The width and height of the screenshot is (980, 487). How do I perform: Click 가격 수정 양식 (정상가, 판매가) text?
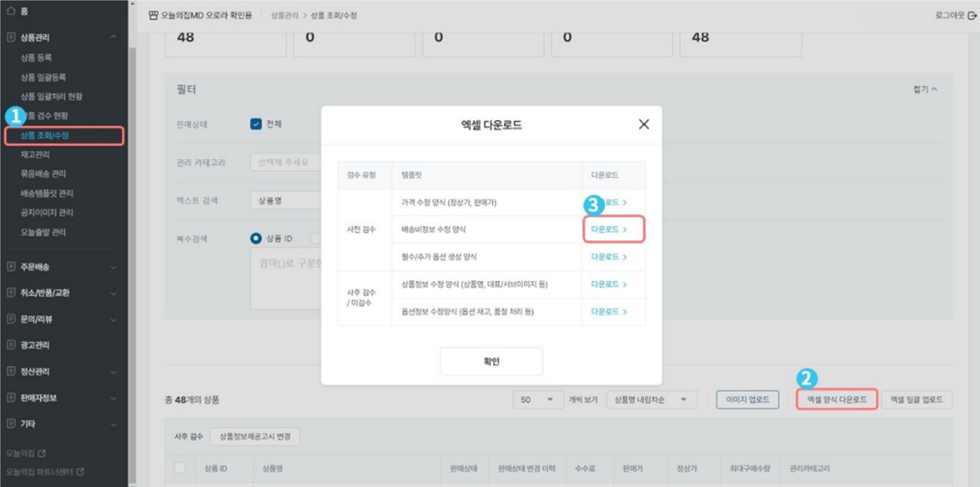[x=450, y=202]
